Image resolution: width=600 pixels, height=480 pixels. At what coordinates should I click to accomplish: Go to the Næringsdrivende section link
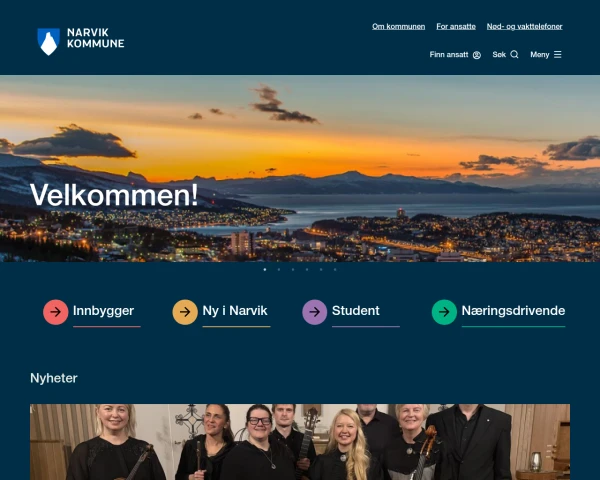513,311
